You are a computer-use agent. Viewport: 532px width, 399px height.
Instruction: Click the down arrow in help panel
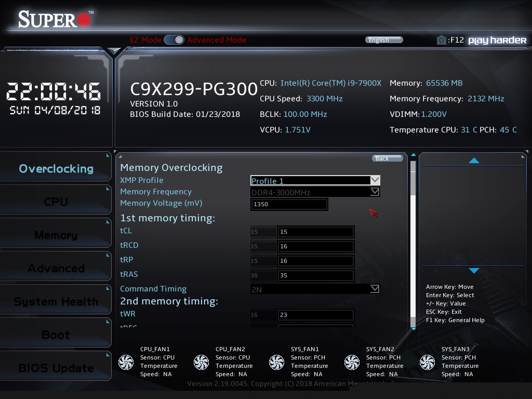click(x=474, y=271)
